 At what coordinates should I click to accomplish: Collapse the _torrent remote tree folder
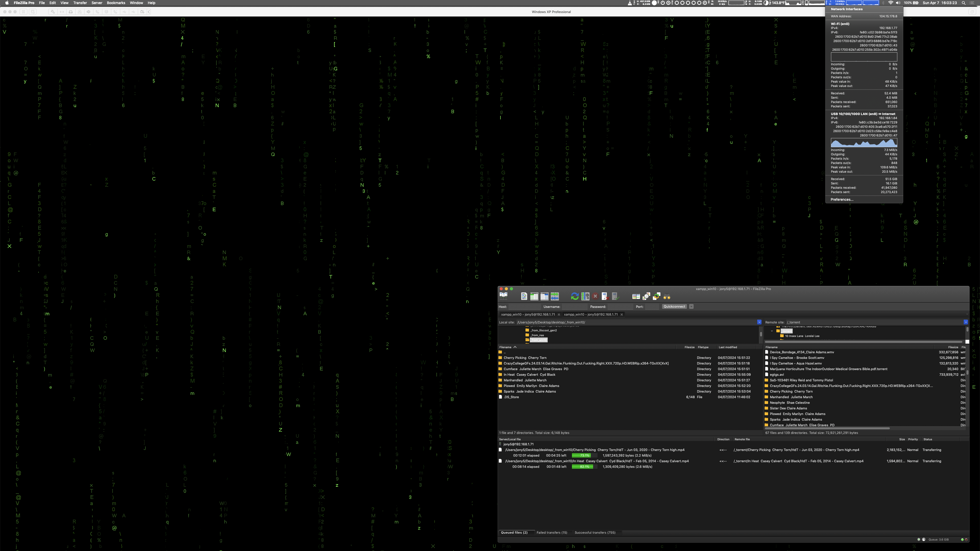(772, 331)
